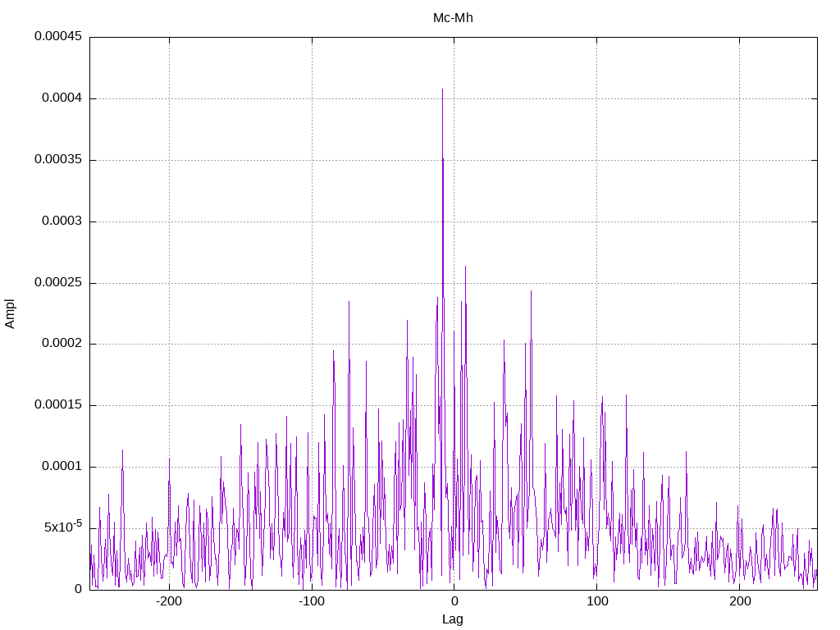This screenshot has width=840, height=630.
Task: Click the x-axis tick label 200
Action: tap(740, 601)
